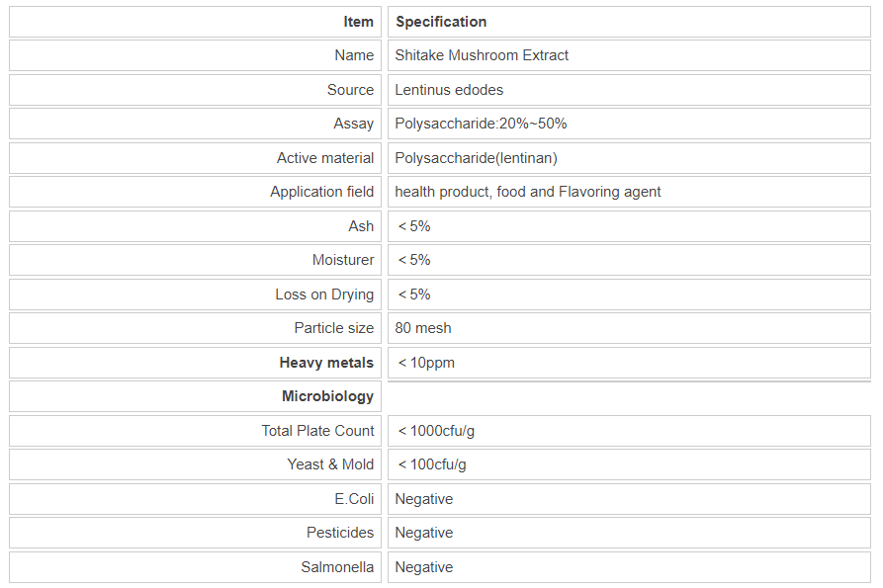The width and height of the screenshot is (883, 588).
Task: Click the 'Moisturer' row label
Action: click(343, 260)
